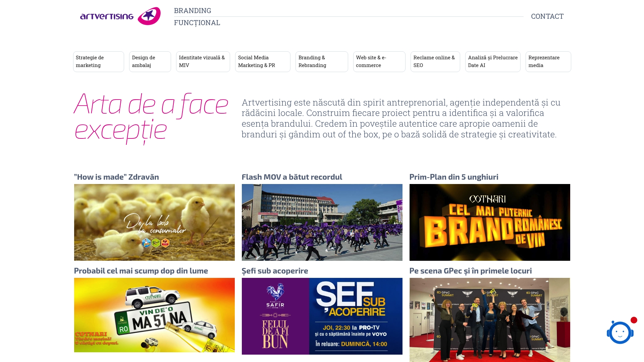Open Identitate vizuală & MIV
The image size is (644, 362).
click(203, 62)
